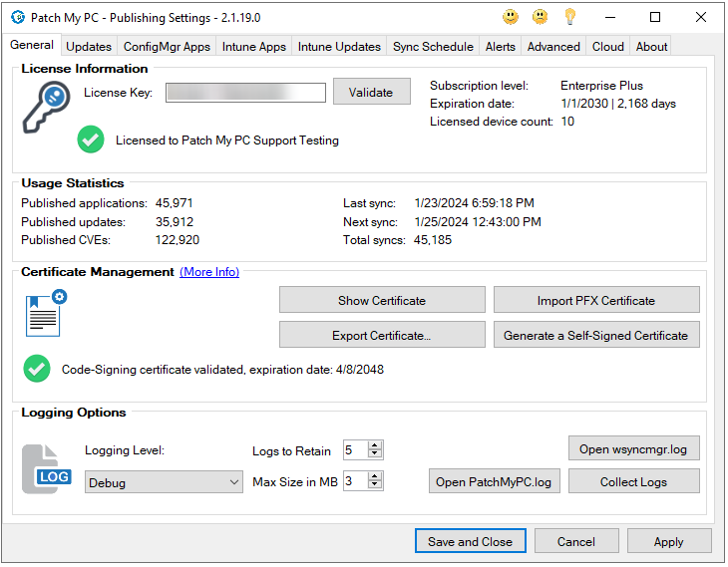
Task: Increase the Logs to Retain value
Action: point(375,445)
